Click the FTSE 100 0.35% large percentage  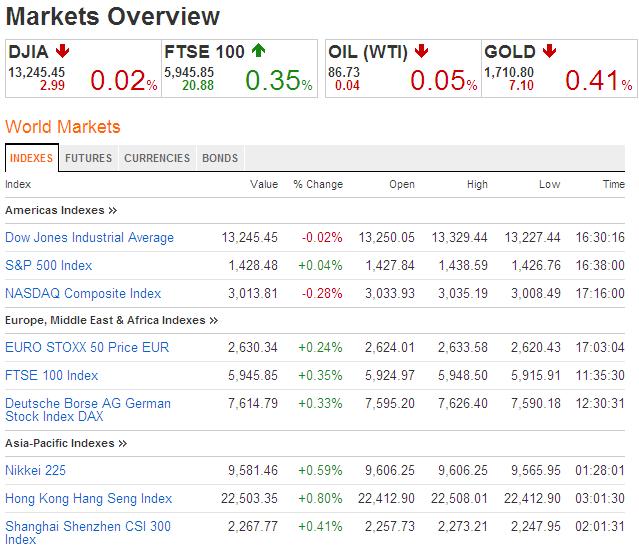pyautogui.click(x=279, y=80)
